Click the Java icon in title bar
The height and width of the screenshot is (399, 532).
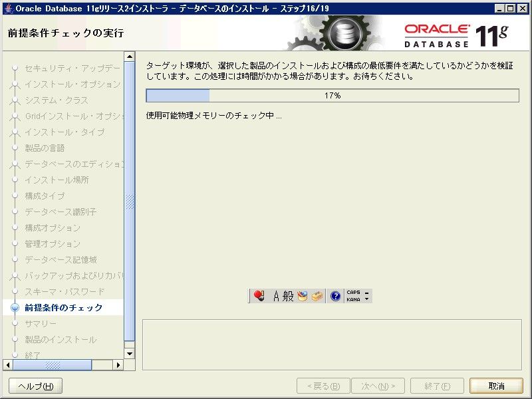point(9,8)
